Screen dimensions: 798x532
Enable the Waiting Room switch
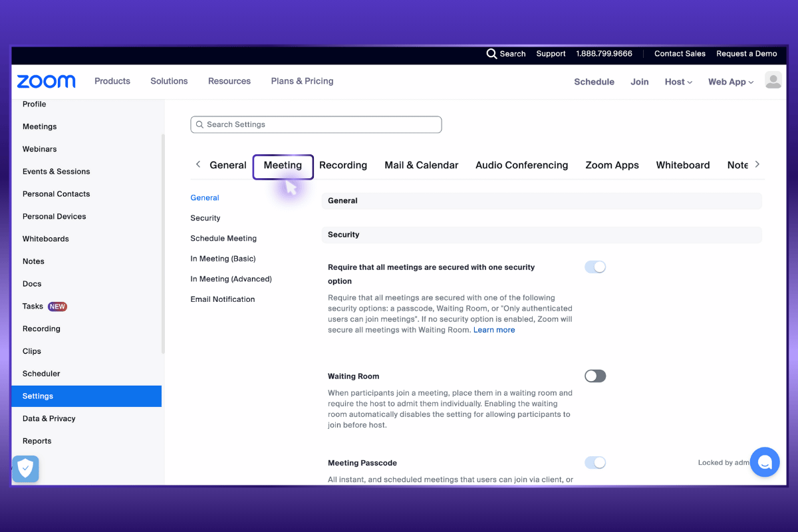[595, 376]
